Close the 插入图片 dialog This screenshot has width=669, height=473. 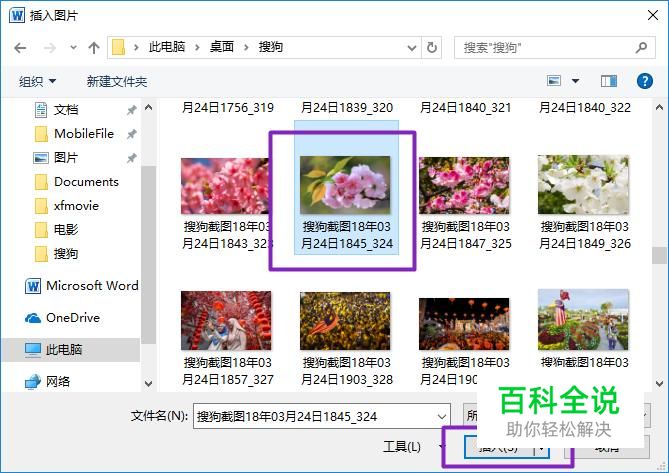point(653,15)
